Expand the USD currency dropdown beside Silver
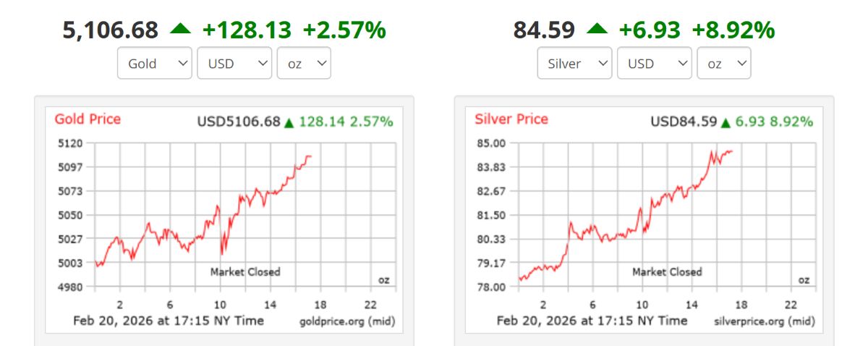This screenshot has height=346, width=868. [x=654, y=64]
